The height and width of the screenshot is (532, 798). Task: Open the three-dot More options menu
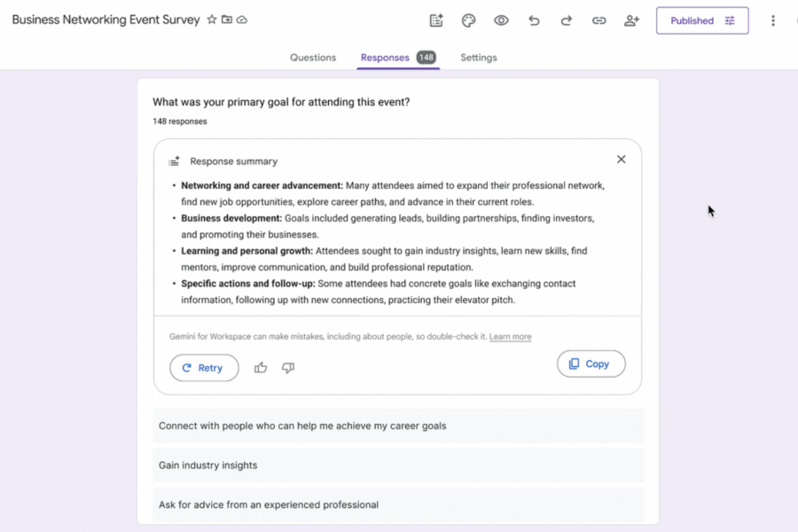[x=773, y=20]
